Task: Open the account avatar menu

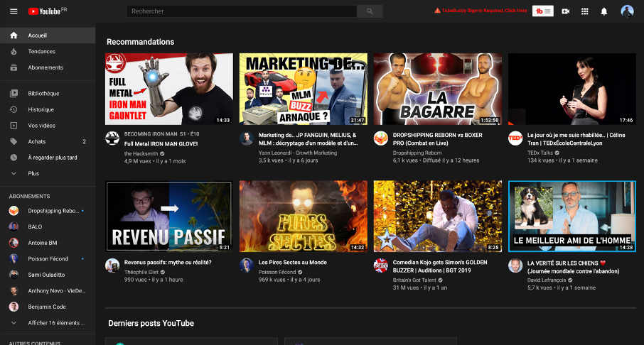Action: pyautogui.click(x=627, y=11)
